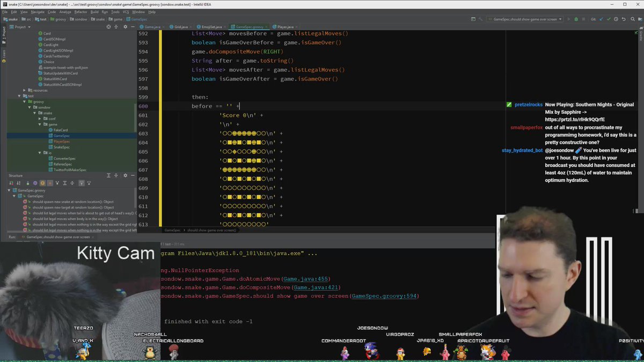The image size is (644, 362).
Task: Click the snake breadcrumb root
Action: click(11, 19)
